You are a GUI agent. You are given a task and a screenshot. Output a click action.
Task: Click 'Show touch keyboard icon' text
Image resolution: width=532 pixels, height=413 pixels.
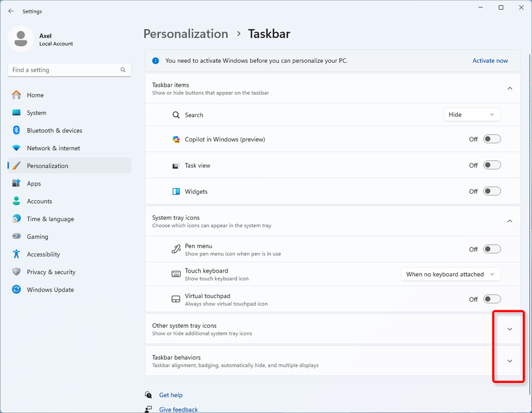[x=216, y=278]
